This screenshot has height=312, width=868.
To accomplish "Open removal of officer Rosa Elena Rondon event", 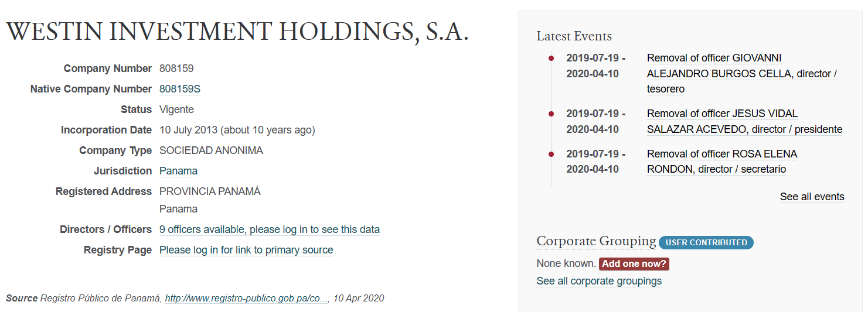I will pos(722,162).
